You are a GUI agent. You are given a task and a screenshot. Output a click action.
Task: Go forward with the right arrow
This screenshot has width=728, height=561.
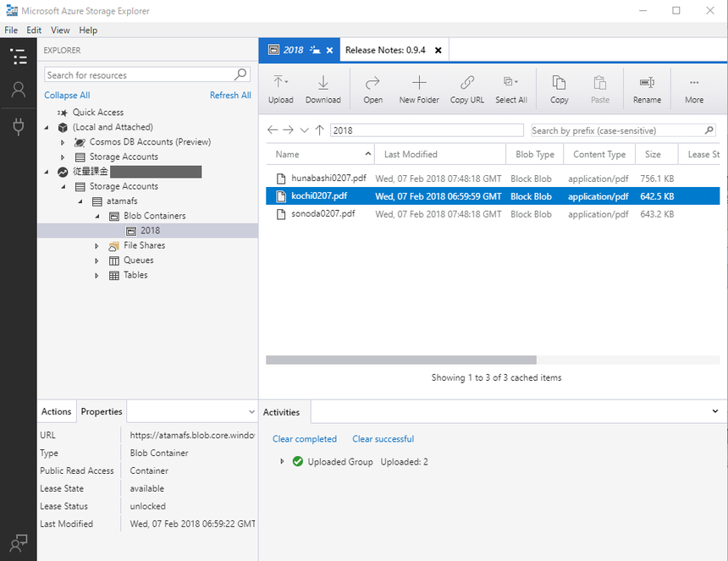tap(289, 130)
